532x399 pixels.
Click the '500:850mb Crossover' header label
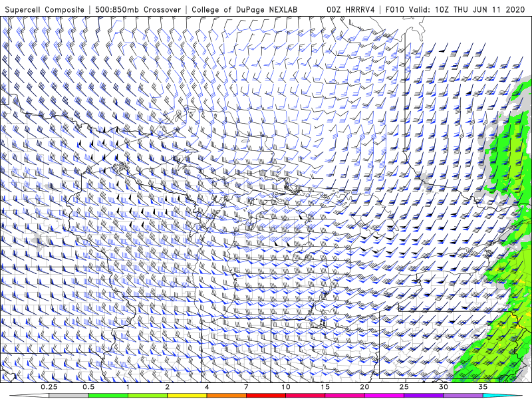tap(138, 10)
